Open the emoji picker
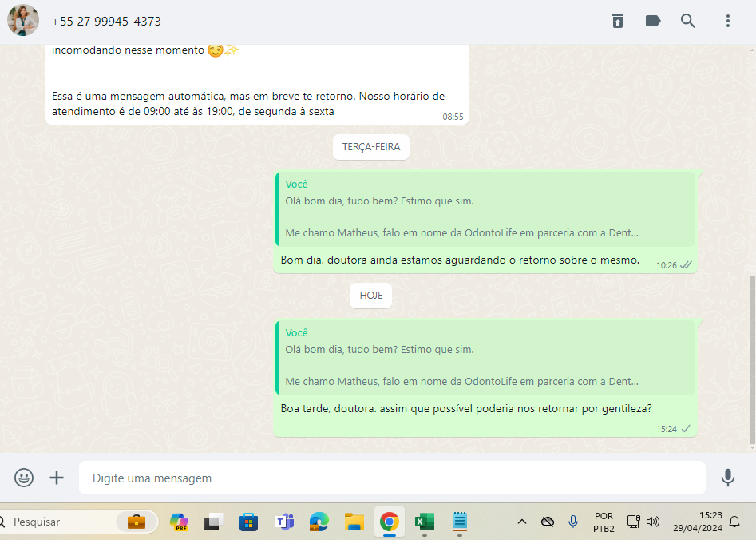Viewport: 756px width, 540px height. pos(24,478)
